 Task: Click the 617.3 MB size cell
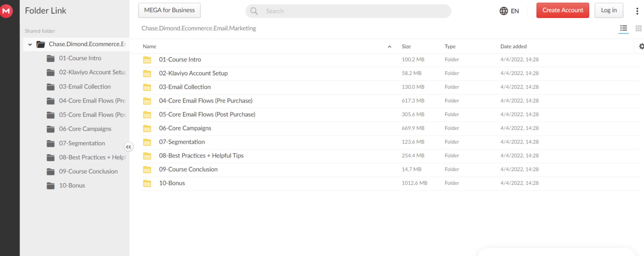[413, 101]
